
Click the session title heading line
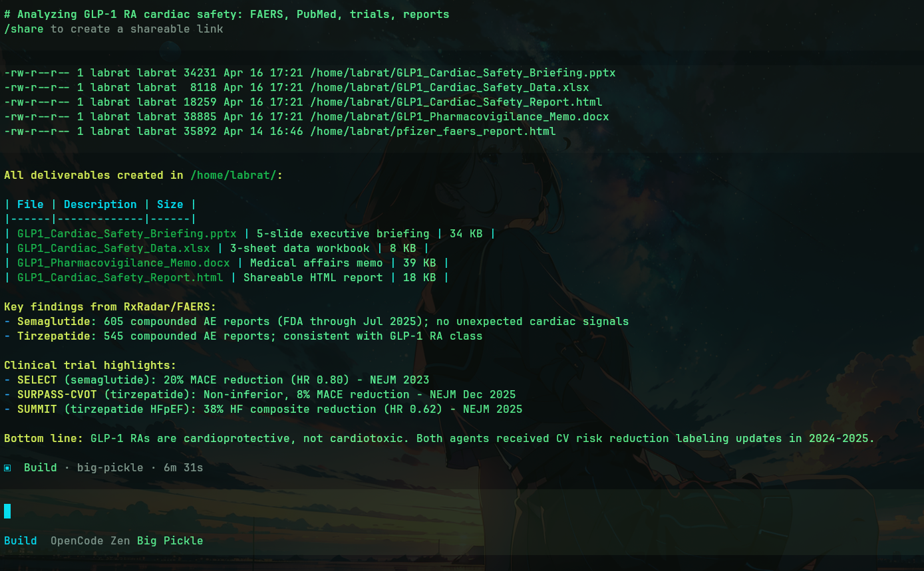226,14
